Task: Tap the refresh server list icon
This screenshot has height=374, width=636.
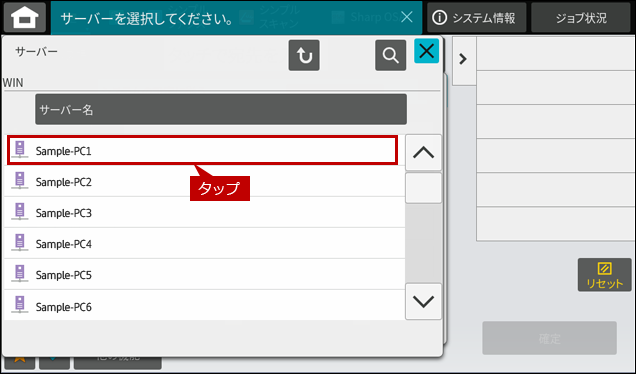Action: click(304, 55)
